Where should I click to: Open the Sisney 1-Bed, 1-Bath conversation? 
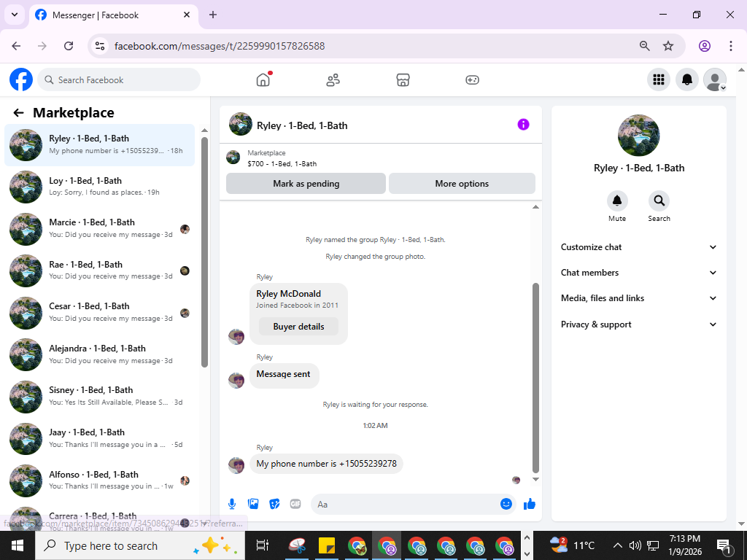(99, 396)
